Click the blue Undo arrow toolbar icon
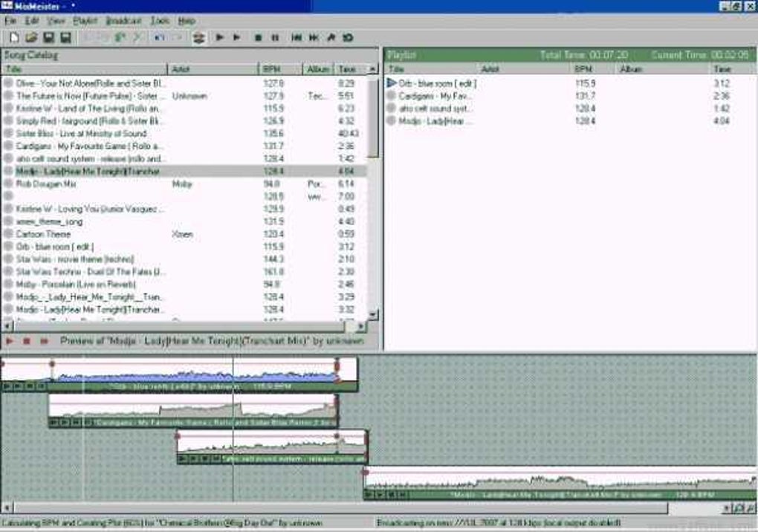This screenshot has width=758, height=532. [x=159, y=38]
